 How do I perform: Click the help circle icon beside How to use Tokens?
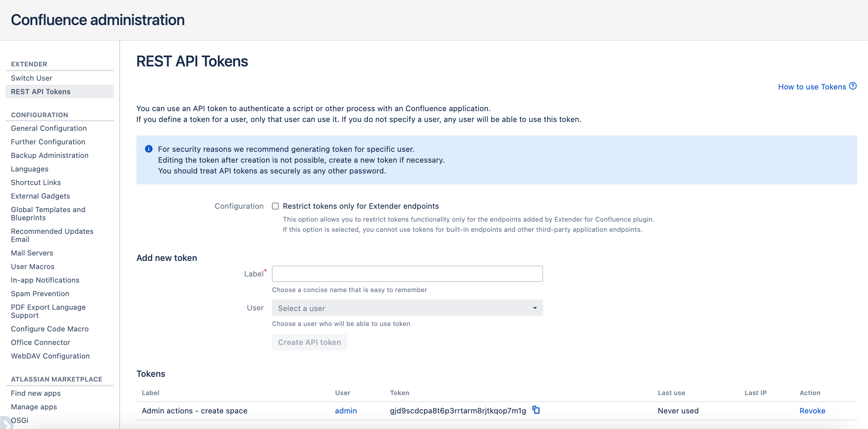point(853,86)
